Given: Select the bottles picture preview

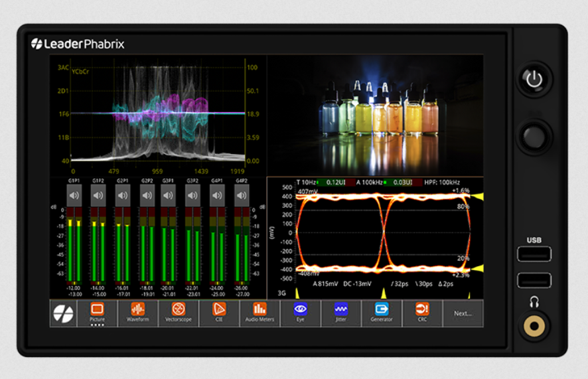Looking at the screenshot, I should (x=376, y=114).
